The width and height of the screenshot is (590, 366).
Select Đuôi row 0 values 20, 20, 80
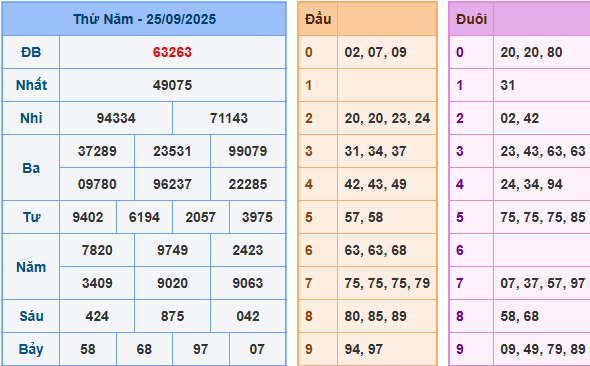(531, 52)
